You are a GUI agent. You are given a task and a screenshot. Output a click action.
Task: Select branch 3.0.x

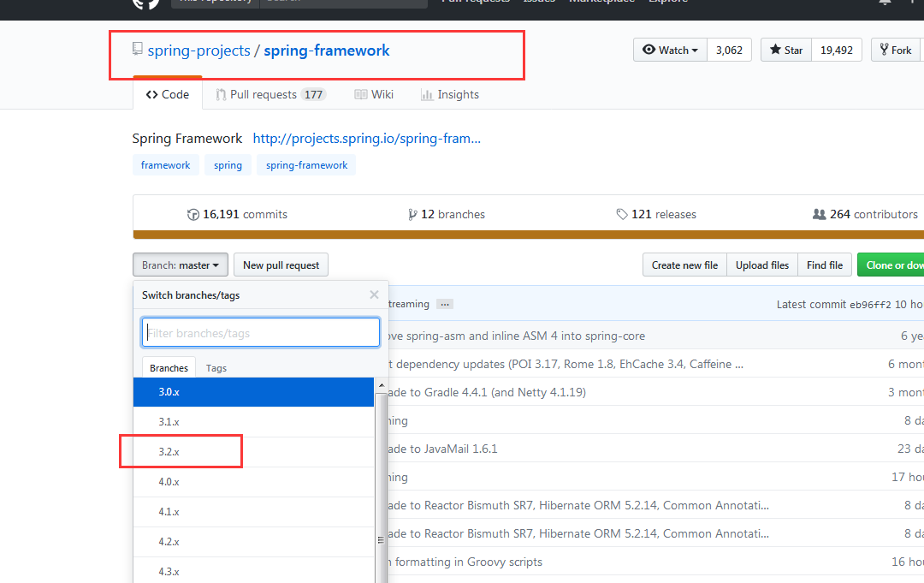(x=253, y=392)
